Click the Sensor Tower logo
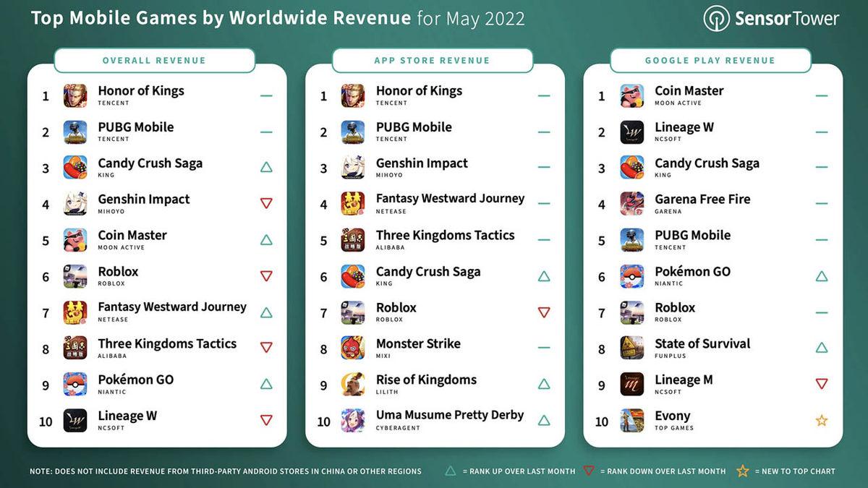 771,18
